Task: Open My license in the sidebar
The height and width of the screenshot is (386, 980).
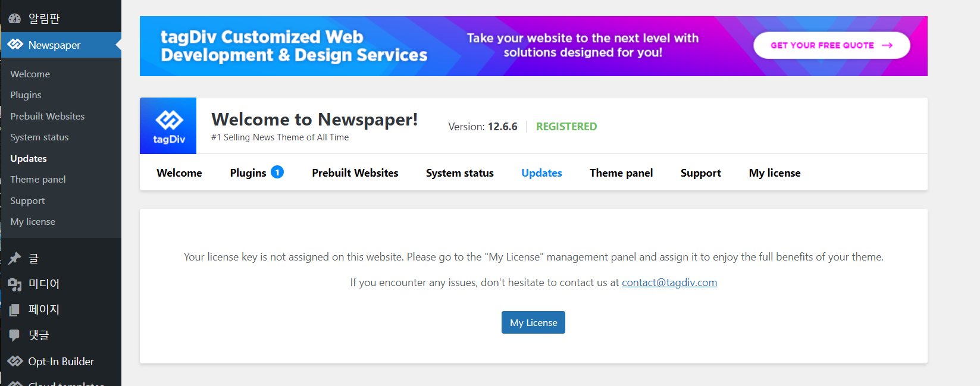Action: pyautogui.click(x=33, y=222)
